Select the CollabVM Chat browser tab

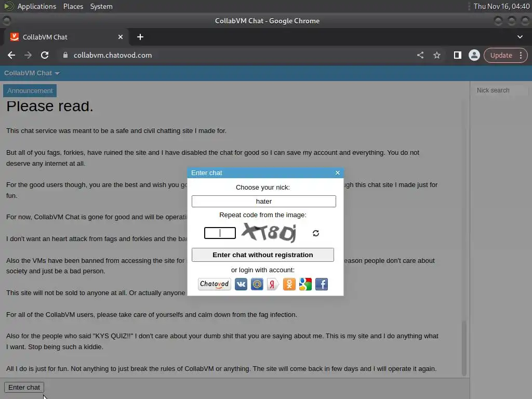click(66, 37)
